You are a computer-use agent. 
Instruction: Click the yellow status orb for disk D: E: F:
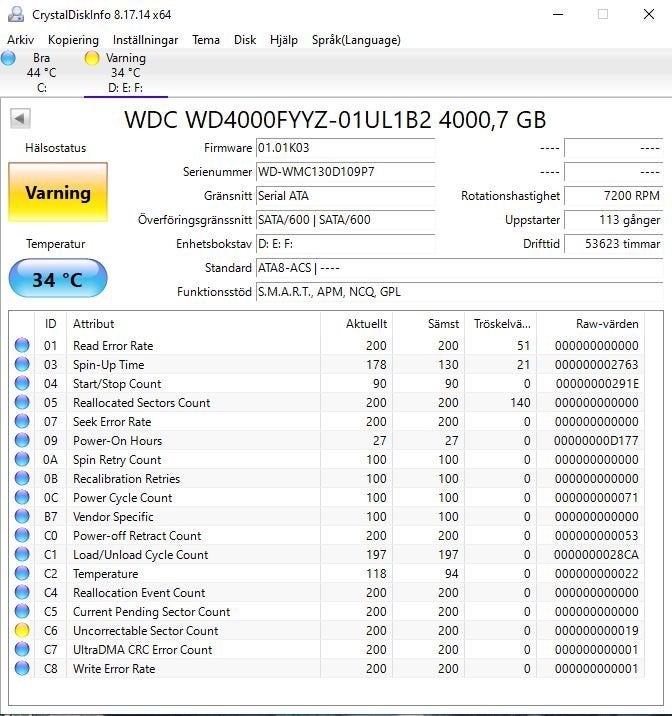[x=92, y=58]
